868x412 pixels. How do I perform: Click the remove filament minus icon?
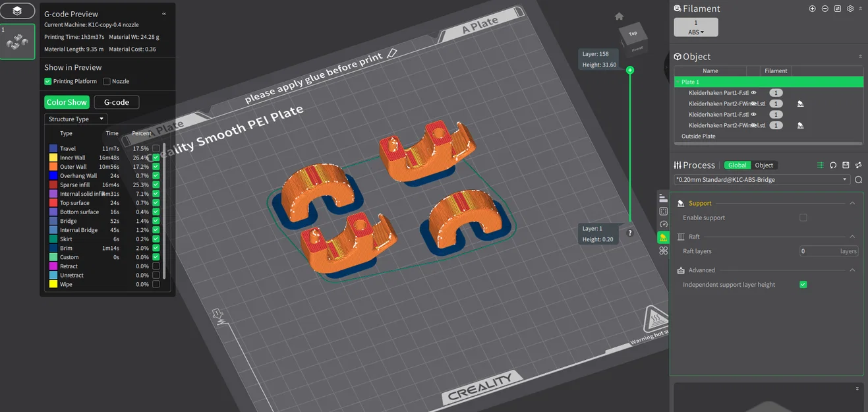(825, 9)
